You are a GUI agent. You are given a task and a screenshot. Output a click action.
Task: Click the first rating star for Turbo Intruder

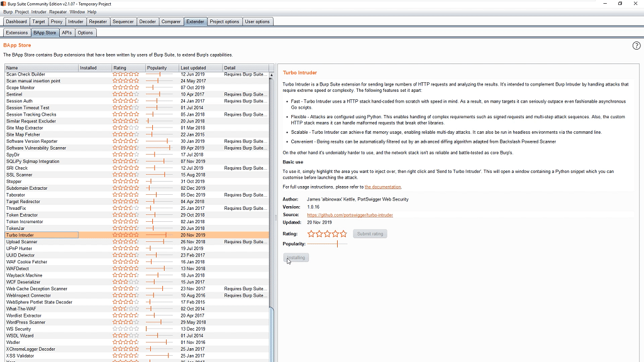tap(311, 234)
